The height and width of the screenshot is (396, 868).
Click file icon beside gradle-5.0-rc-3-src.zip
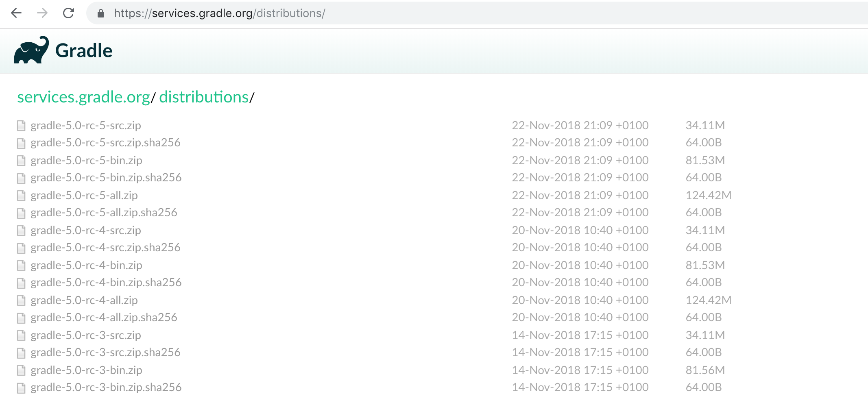(21, 335)
